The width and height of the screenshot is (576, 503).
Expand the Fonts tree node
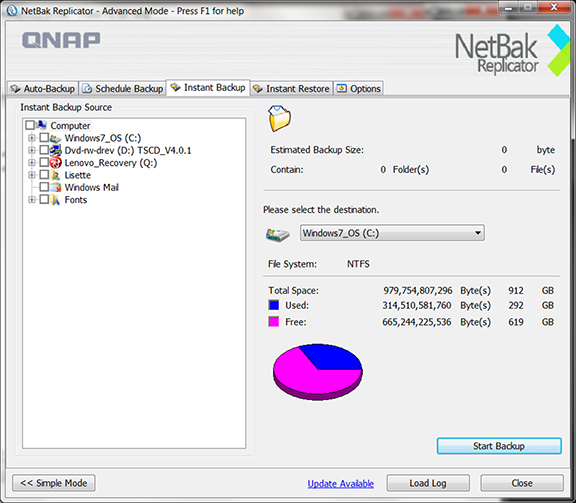(32, 200)
